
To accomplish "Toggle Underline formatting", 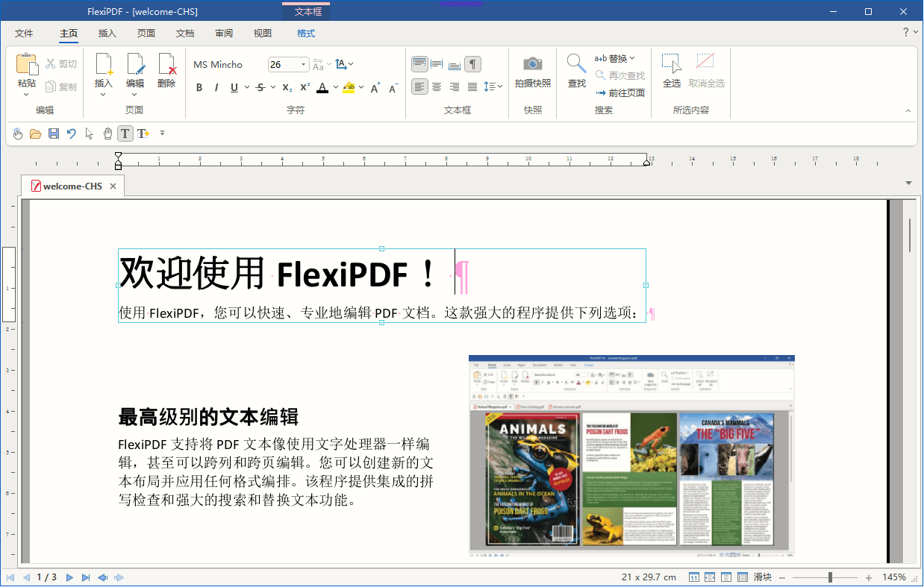I will [234, 87].
